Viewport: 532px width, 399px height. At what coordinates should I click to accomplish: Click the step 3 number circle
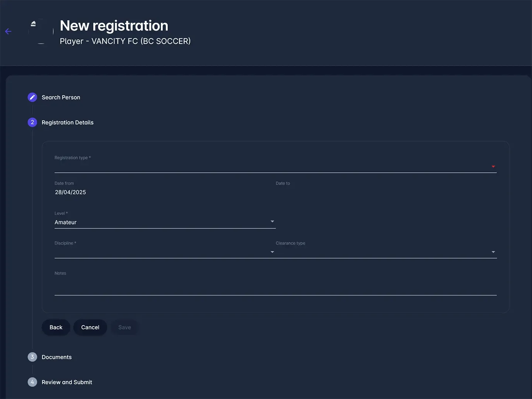point(32,357)
